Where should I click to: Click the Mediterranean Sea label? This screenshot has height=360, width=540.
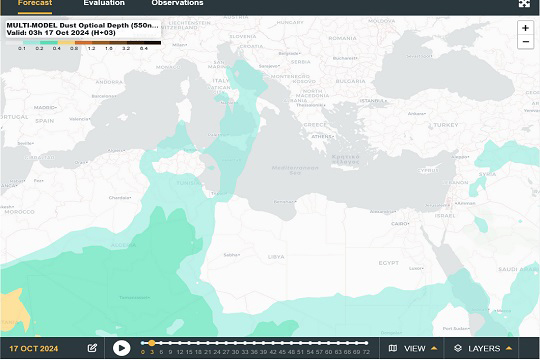(x=295, y=170)
